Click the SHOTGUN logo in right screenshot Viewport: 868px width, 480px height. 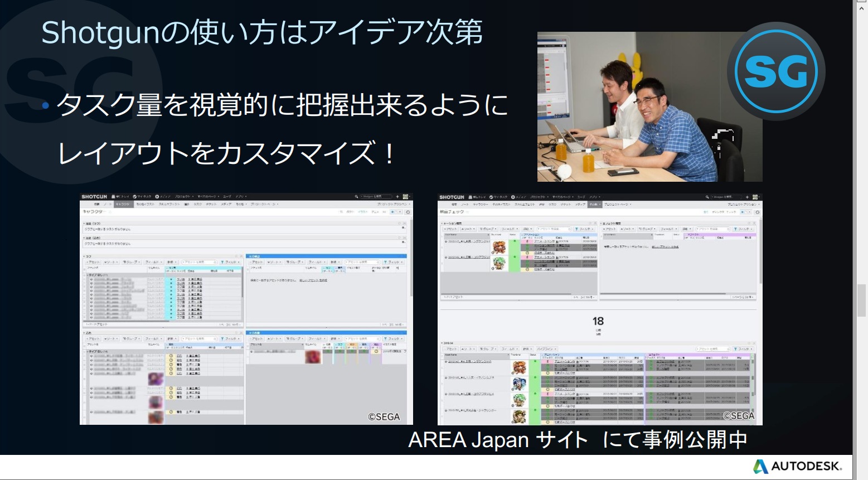[x=452, y=197]
